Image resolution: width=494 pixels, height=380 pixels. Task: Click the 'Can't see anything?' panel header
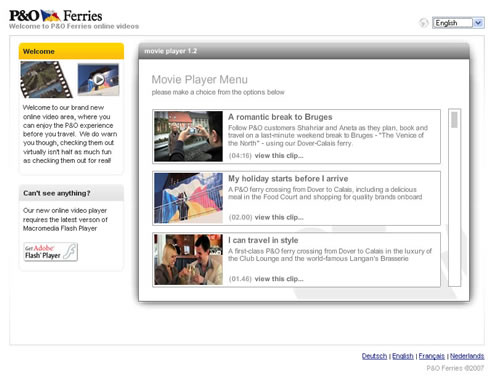(71, 193)
